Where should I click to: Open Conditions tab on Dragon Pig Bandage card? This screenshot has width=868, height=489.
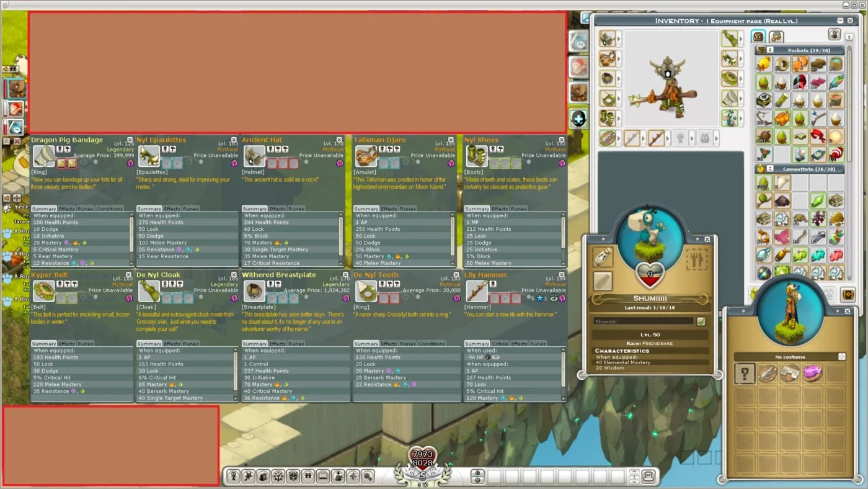pos(109,209)
